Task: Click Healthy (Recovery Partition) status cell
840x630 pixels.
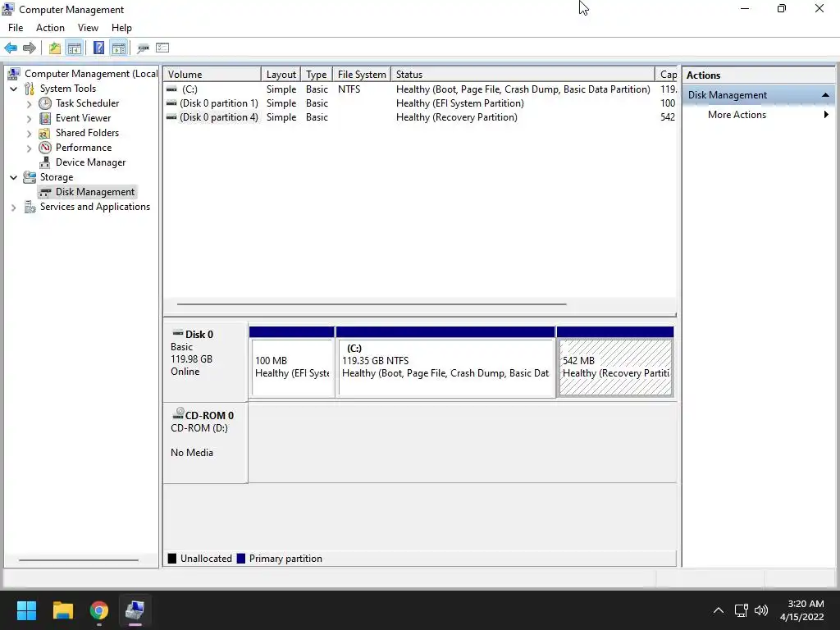Action: click(456, 117)
